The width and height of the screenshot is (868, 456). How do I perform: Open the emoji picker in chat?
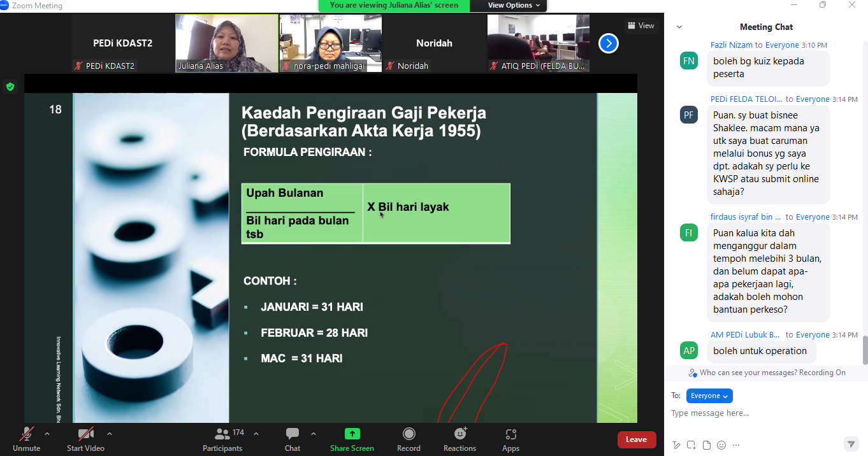pyautogui.click(x=721, y=445)
